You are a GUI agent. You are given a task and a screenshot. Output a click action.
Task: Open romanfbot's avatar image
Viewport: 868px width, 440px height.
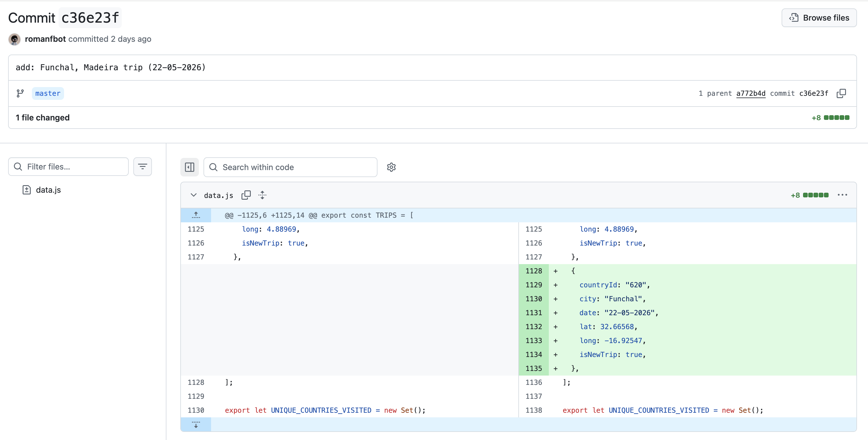click(14, 39)
